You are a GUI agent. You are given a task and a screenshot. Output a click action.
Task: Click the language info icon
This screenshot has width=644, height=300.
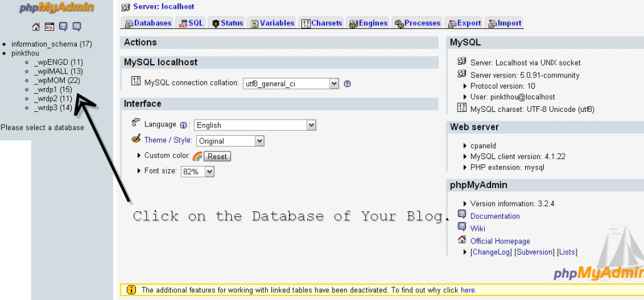coord(183,125)
